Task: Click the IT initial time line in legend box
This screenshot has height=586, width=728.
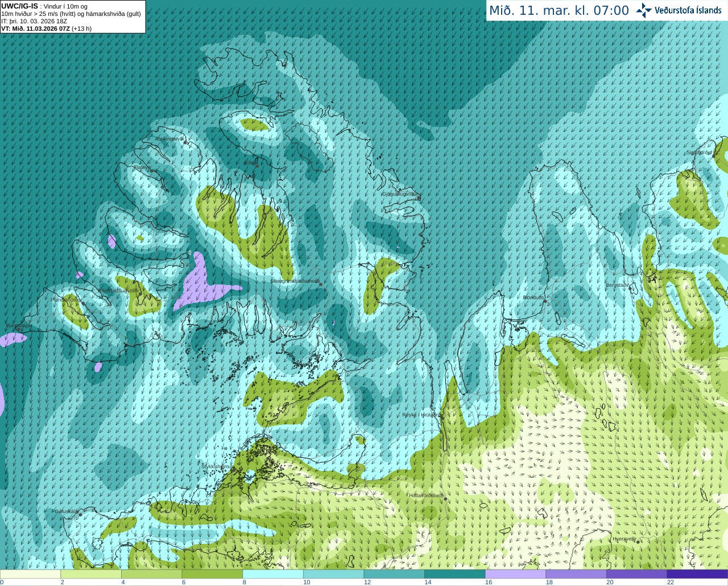Action: point(34,21)
